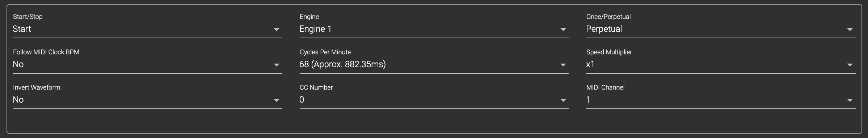
Task: Click the Invert Waveform dropdown arrow
Action: pos(276,100)
